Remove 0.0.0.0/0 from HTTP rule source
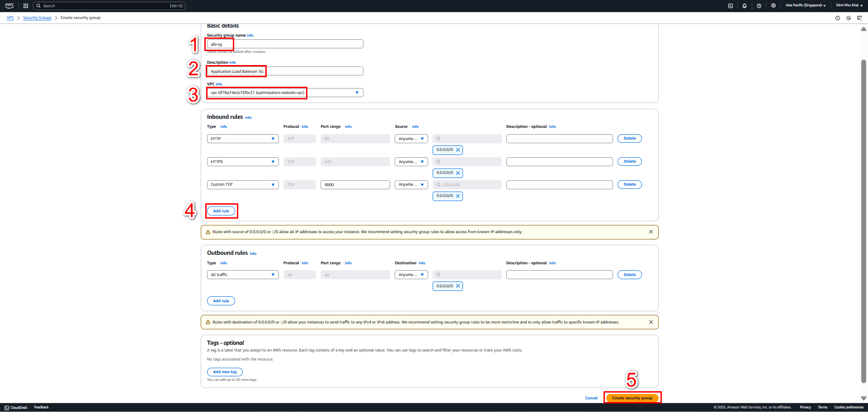Image resolution: width=868 pixels, height=412 pixels. (x=458, y=150)
